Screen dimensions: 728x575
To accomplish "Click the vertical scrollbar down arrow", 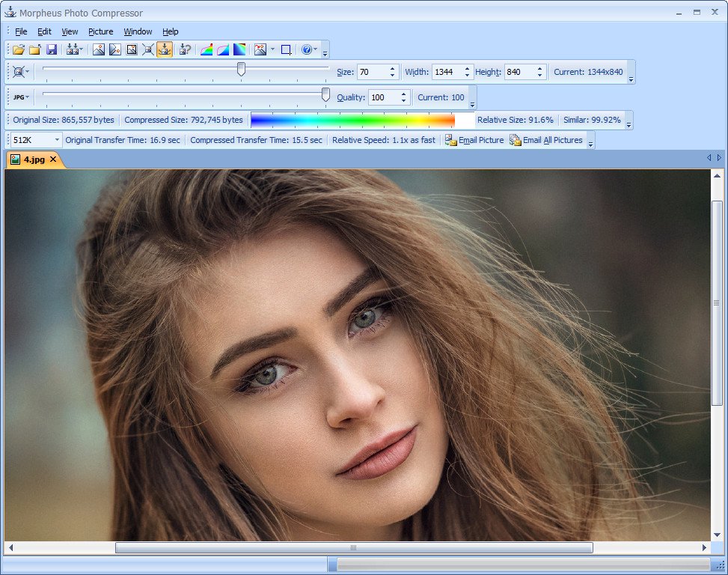I will [717, 535].
